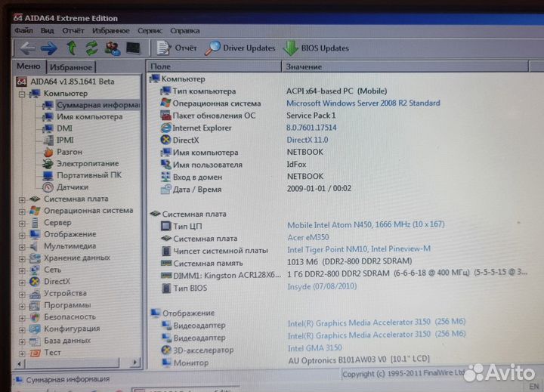Open BIOS Updates from the toolbar

tap(316, 48)
